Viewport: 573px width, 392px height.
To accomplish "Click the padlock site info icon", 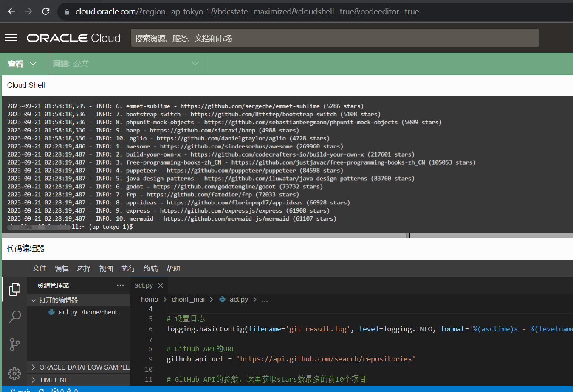I will tap(67, 12).
